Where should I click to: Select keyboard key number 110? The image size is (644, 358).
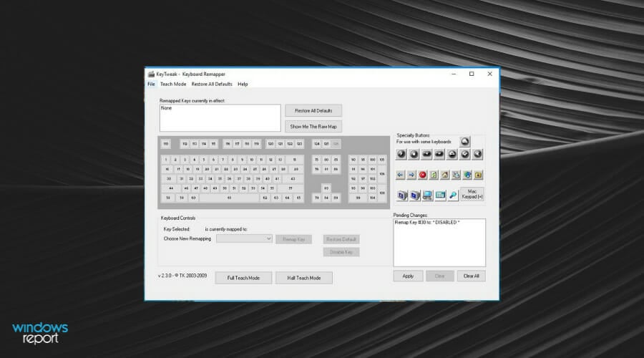[165, 144]
